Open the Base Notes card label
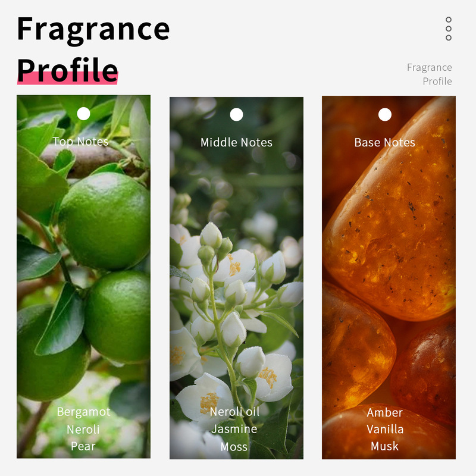This screenshot has height=476, width=476. coord(384,142)
